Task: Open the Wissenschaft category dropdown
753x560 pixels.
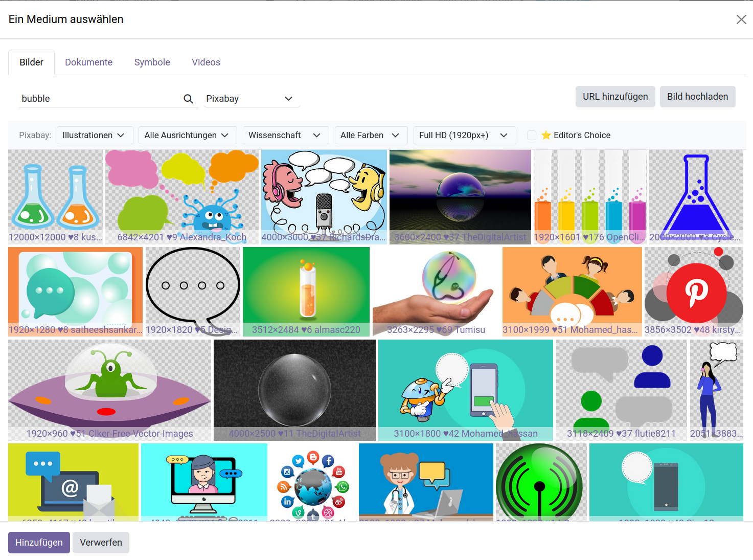Action: coord(285,135)
